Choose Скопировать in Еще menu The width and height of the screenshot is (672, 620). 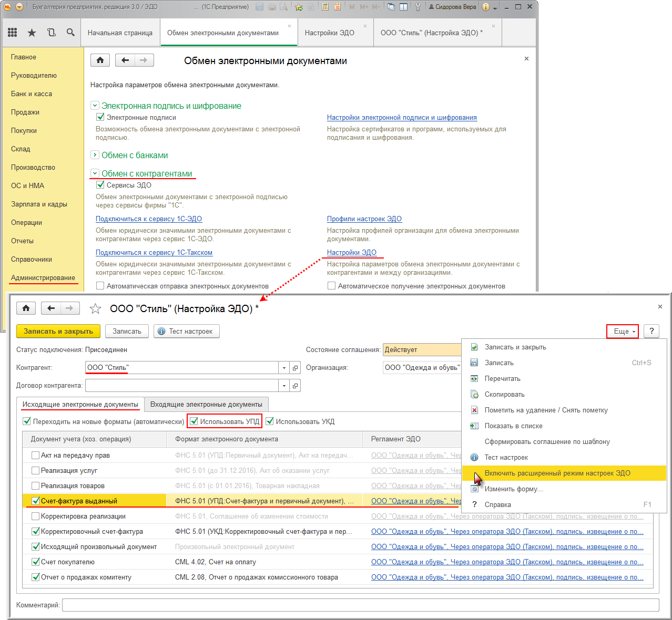point(564,395)
